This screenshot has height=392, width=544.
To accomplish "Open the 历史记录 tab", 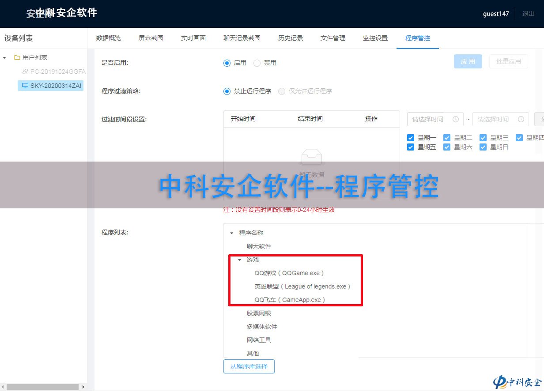I will (x=291, y=38).
